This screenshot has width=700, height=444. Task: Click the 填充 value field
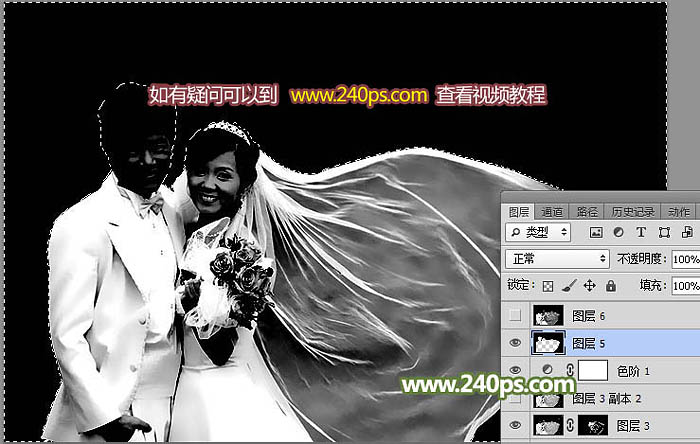686,286
